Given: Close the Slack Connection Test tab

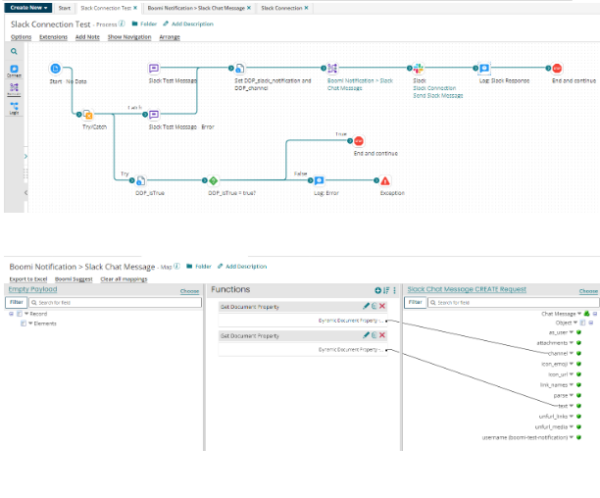Looking at the screenshot, I should pyautogui.click(x=135, y=8).
